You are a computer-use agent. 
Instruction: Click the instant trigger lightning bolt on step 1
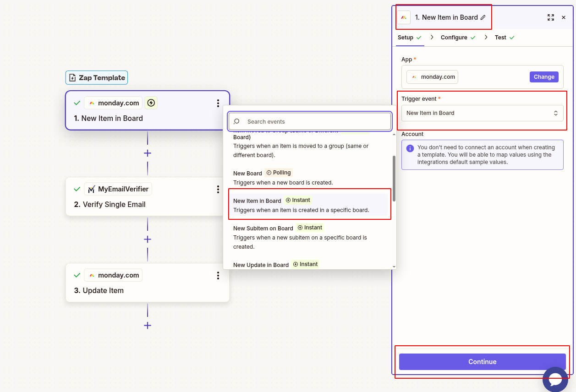(151, 103)
